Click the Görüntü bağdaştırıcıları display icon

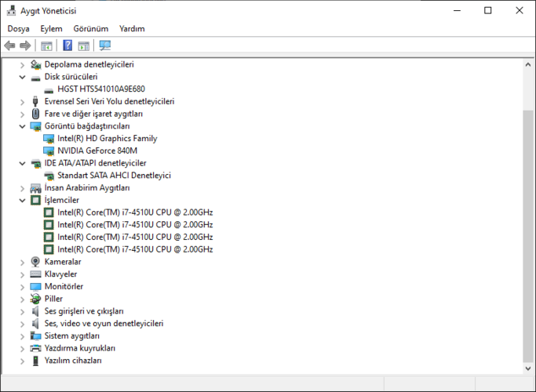(35, 126)
